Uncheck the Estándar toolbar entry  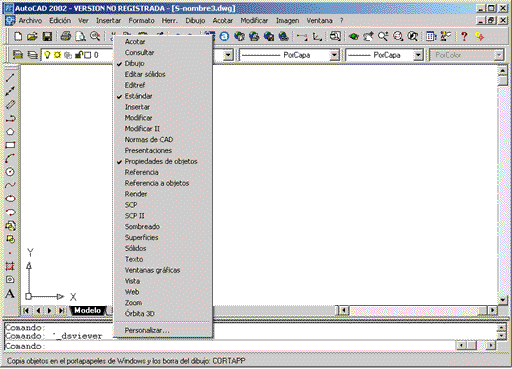click(x=163, y=96)
